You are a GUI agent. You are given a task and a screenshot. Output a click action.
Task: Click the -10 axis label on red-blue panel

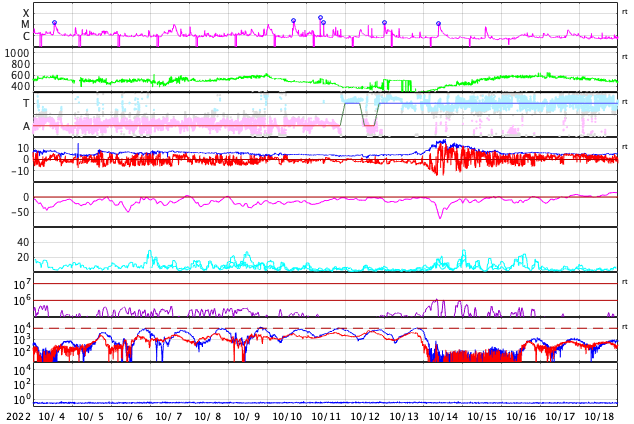coord(20,171)
